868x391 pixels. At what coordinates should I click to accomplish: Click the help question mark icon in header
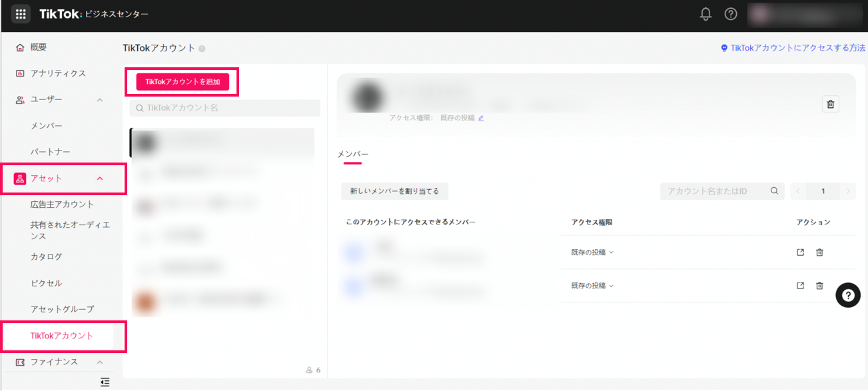click(x=731, y=14)
